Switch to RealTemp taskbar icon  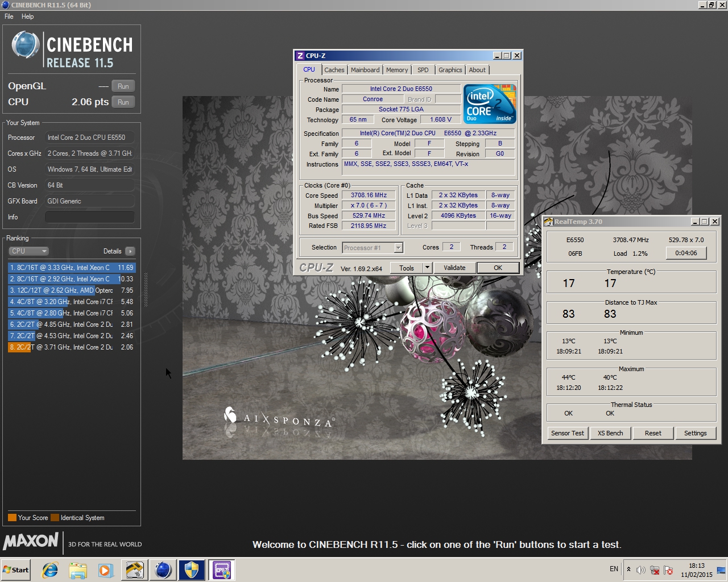(x=135, y=570)
